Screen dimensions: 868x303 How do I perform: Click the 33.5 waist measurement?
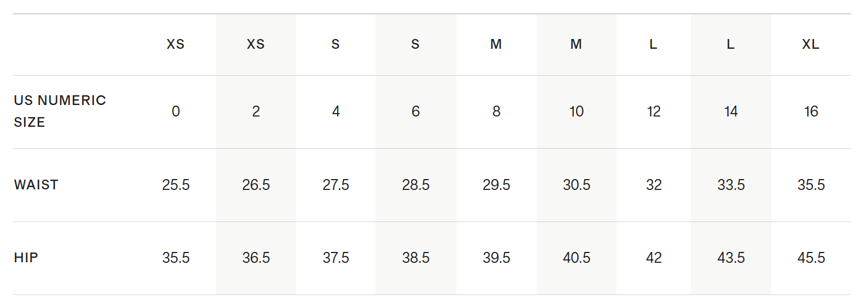pyautogui.click(x=730, y=185)
